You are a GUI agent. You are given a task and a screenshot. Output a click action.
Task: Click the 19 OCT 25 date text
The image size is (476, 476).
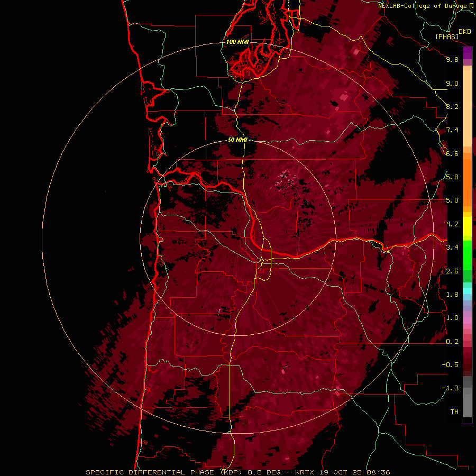[x=342, y=472]
